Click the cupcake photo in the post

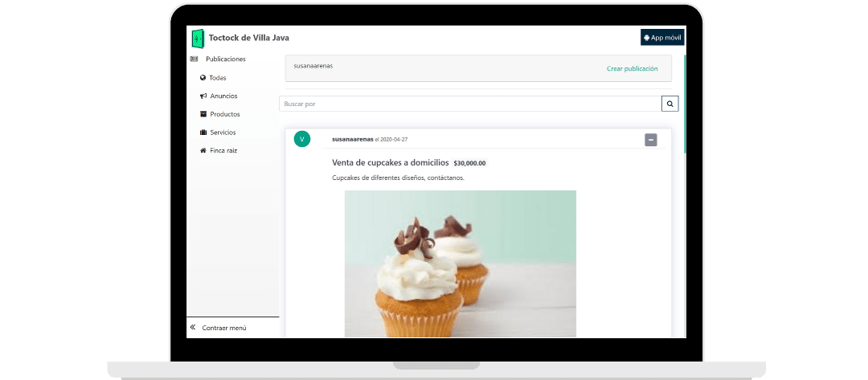click(460, 264)
